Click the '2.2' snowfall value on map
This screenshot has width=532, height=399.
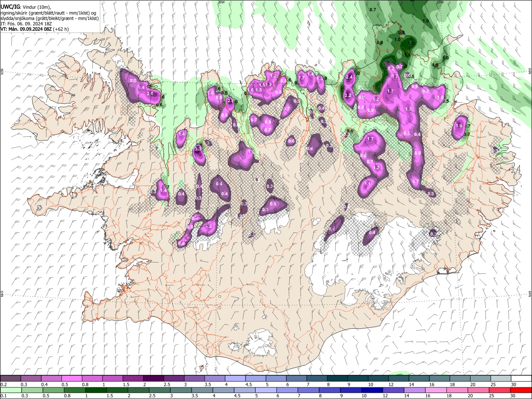click(x=348, y=96)
